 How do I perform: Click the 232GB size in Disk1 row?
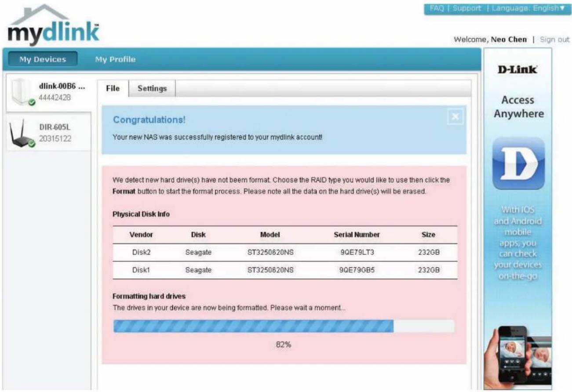[428, 270]
